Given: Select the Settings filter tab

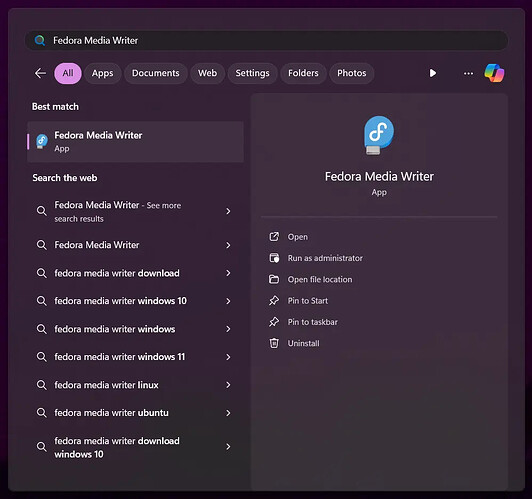Looking at the screenshot, I should coord(252,73).
